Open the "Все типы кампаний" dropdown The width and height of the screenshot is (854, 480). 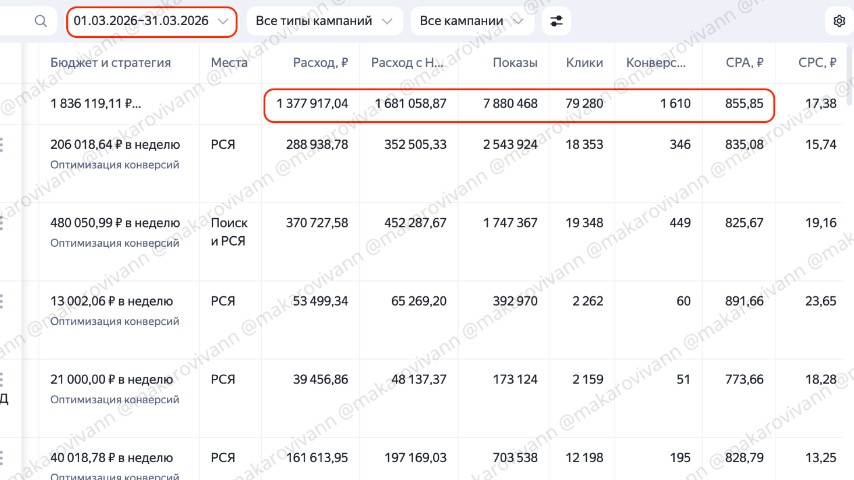tap(323, 21)
